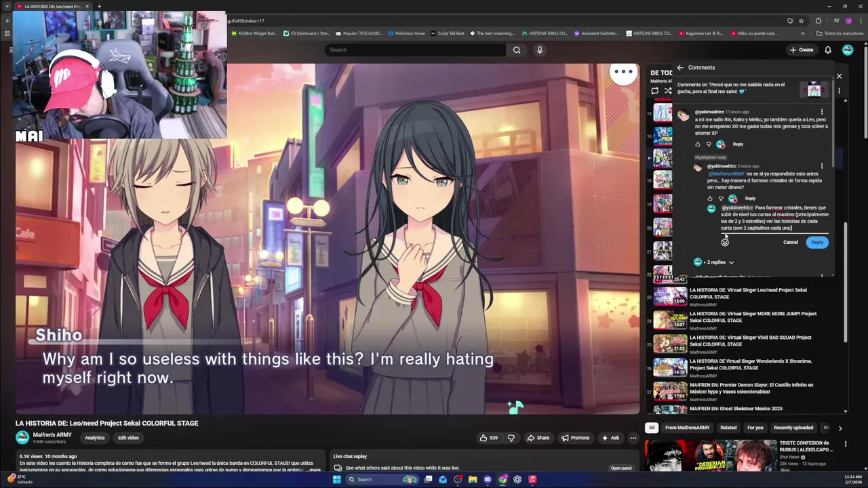The image size is (868, 488).
Task: Open Script Tail Beat bookmark
Action: pos(448,33)
